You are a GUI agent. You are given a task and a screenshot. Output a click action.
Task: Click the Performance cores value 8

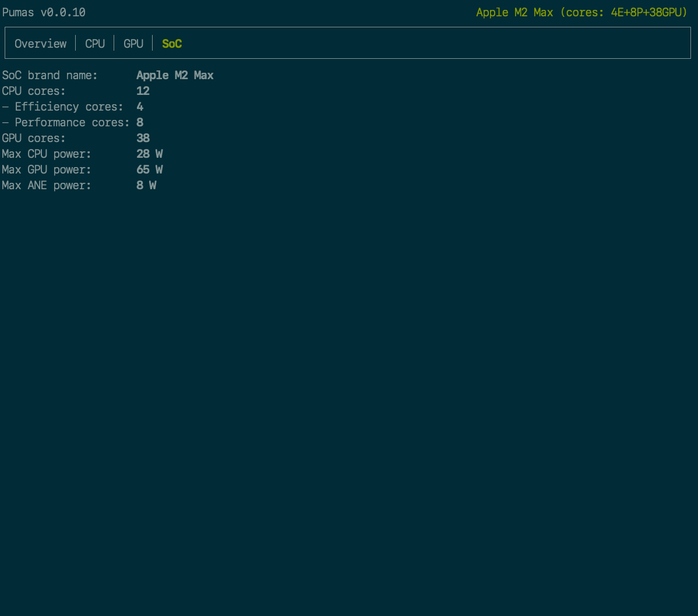[x=140, y=122]
